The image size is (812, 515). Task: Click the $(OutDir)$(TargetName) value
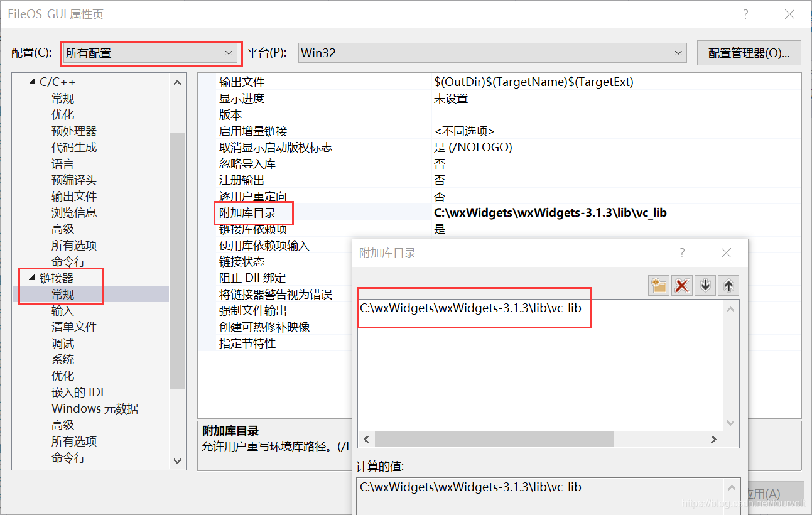click(534, 82)
